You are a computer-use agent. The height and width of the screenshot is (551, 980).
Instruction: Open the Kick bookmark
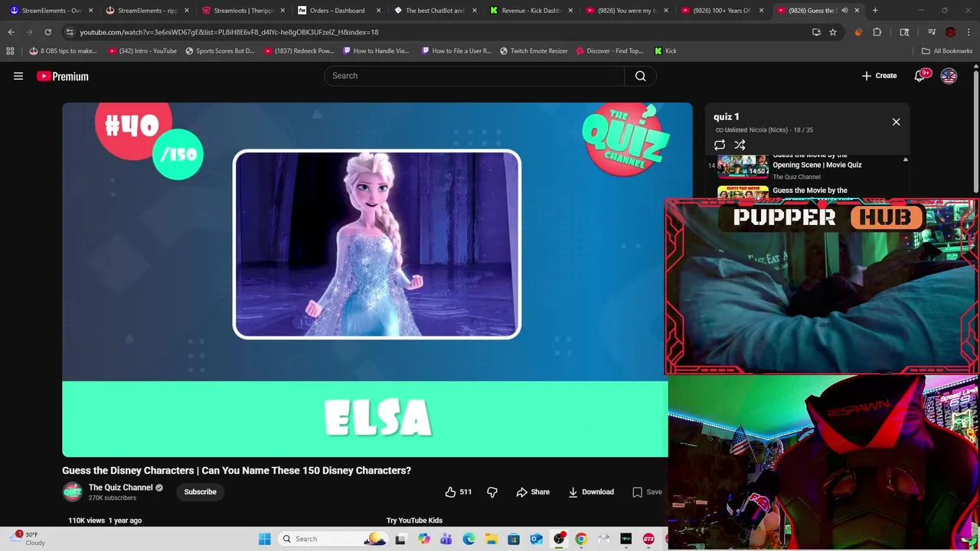665,51
